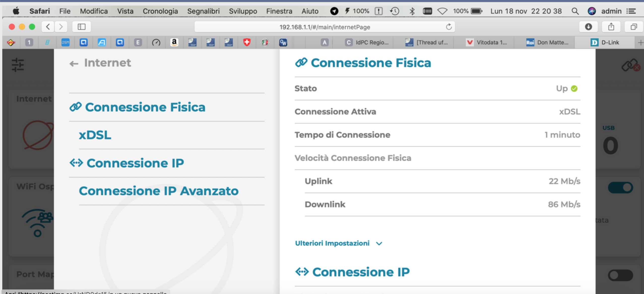The width and height of the screenshot is (644, 294).
Task: Turn on the disabled Port Mapping toggle
Action: (x=620, y=275)
